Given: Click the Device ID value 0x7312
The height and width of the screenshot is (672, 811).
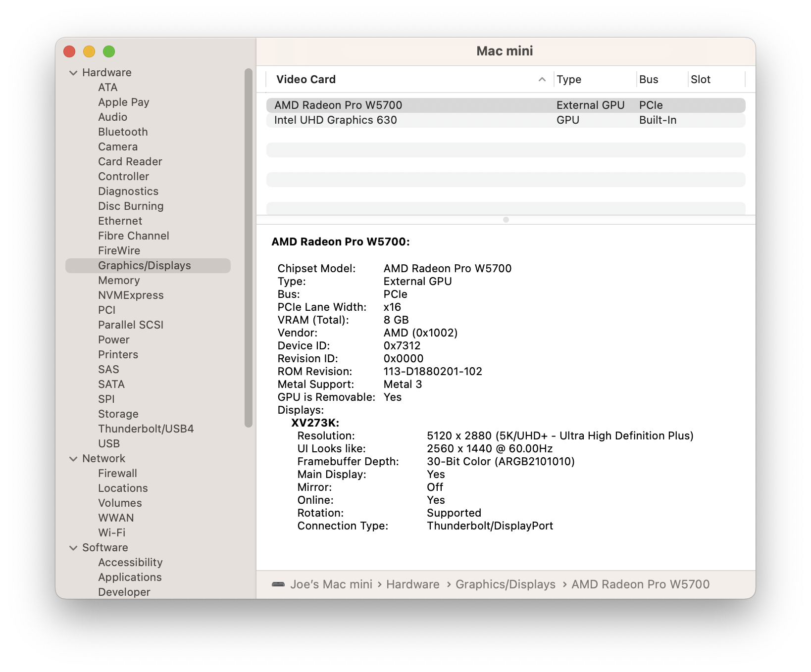Looking at the screenshot, I should coord(402,346).
